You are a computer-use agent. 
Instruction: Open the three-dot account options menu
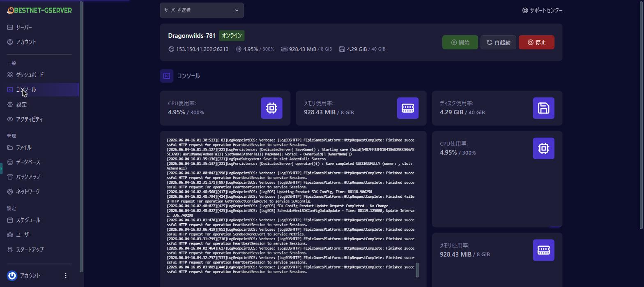coord(65,275)
